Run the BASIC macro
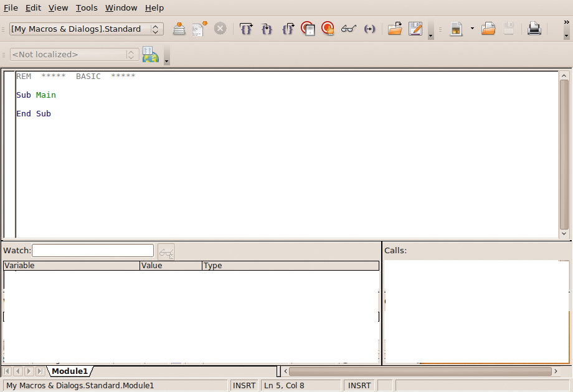The image size is (573, 392). pyautogui.click(x=199, y=29)
